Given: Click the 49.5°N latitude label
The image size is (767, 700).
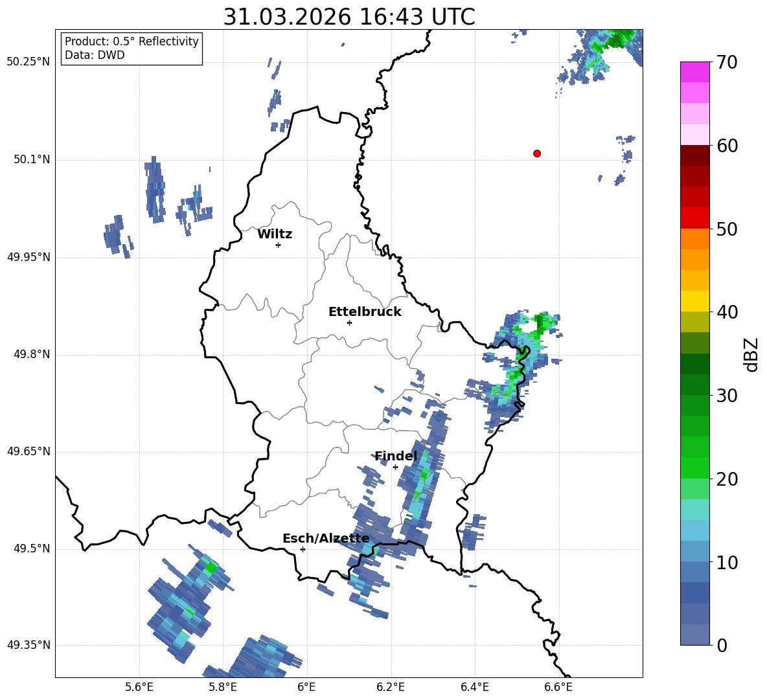Looking at the screenshot, I should tap(32, 548).
